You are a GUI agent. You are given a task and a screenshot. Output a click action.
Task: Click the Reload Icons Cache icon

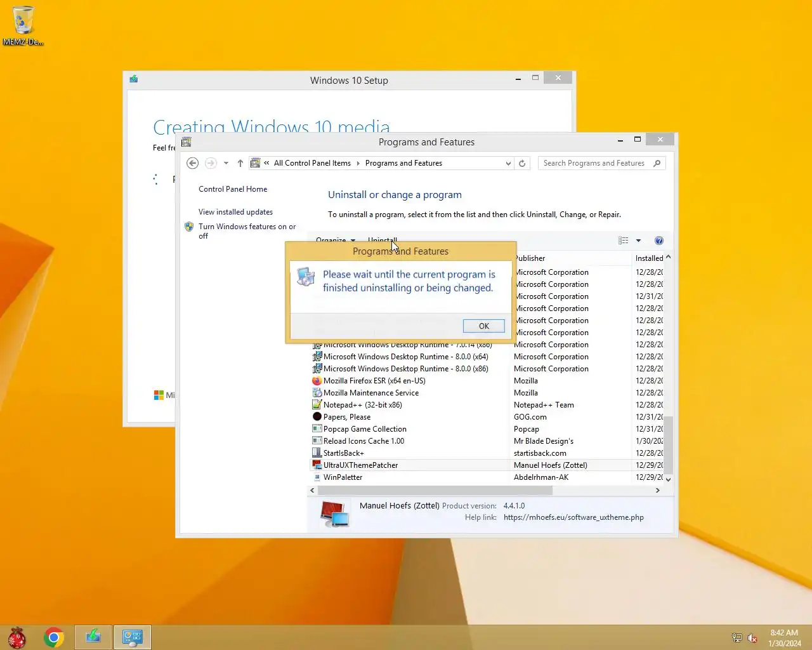(x=317, y=441)
